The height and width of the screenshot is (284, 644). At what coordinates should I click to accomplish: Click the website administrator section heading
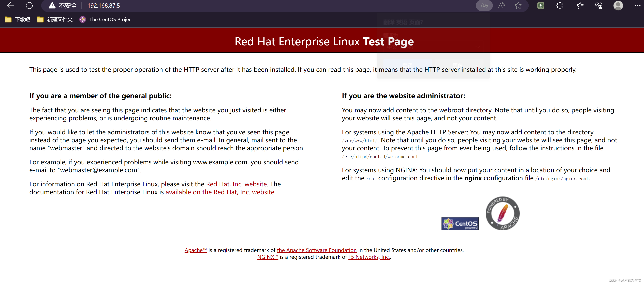point(404,96)
